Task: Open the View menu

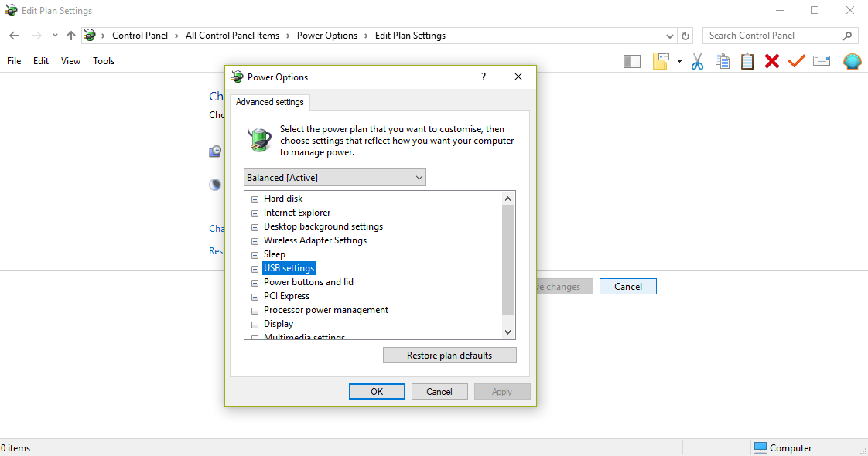Action: [x=70, y=61]
